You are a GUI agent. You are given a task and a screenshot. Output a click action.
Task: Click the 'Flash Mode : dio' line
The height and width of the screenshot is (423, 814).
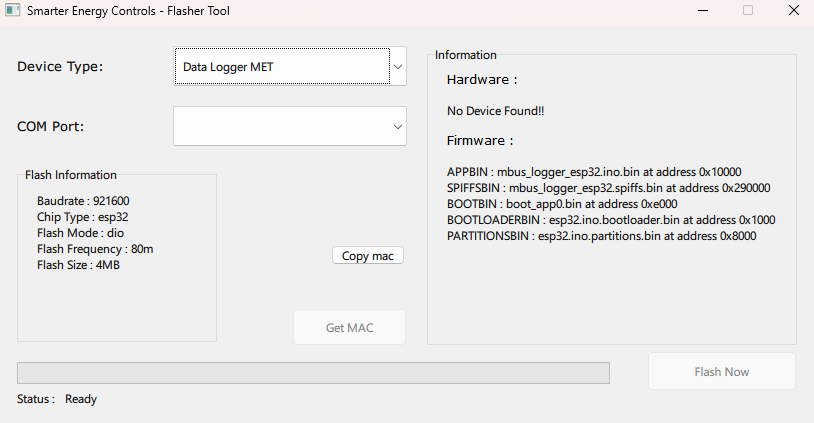pyautogui.click(x=80, y=233)
